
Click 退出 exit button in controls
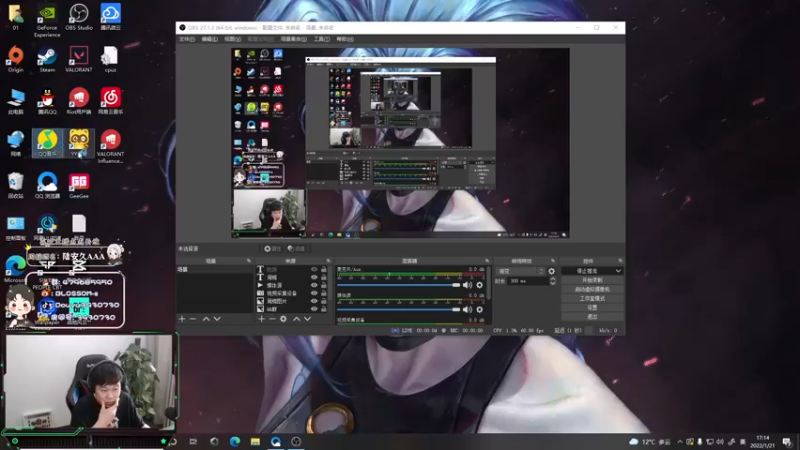coord(592,317)
